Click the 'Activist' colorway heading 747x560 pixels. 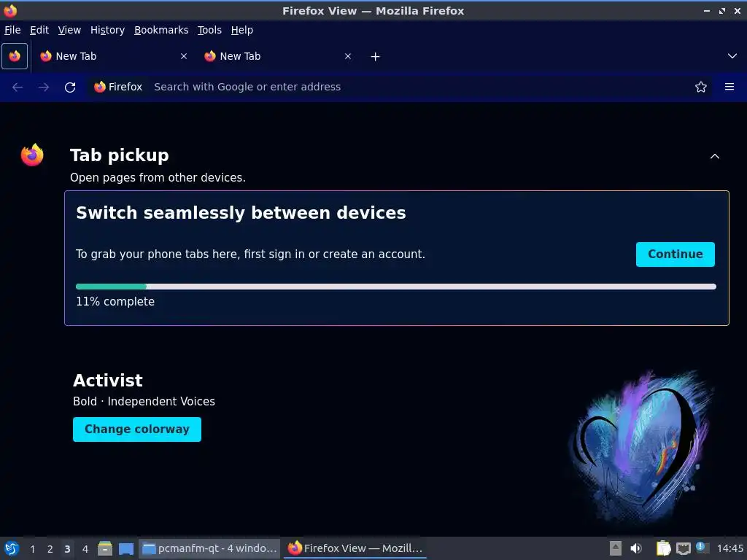point(108,381)
